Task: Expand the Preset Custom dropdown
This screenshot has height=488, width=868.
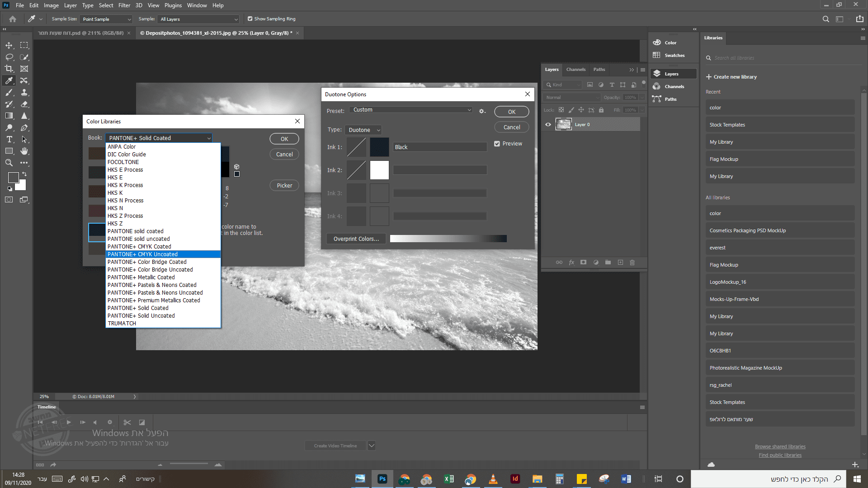Action: 411,110
